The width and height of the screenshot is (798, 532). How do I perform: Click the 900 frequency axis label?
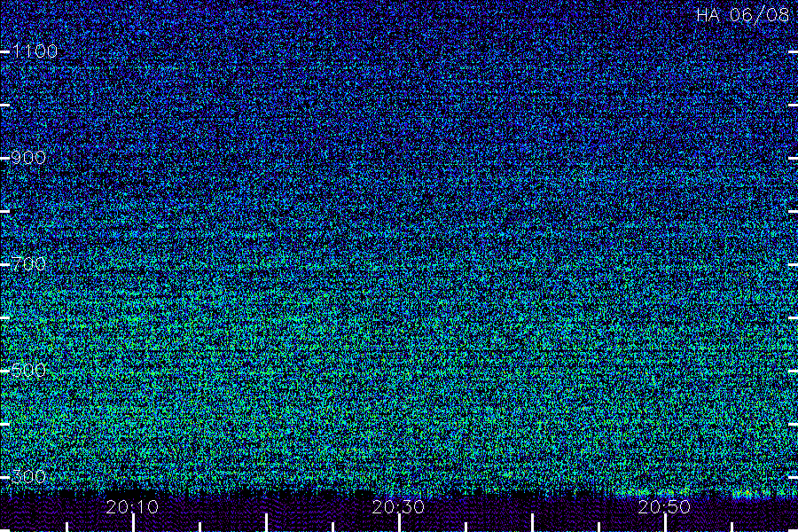pyautogui.click(x=28, y=158)
